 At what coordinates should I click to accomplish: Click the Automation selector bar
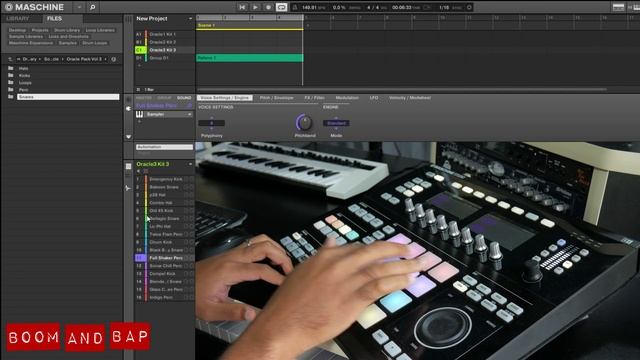point(164,147)
